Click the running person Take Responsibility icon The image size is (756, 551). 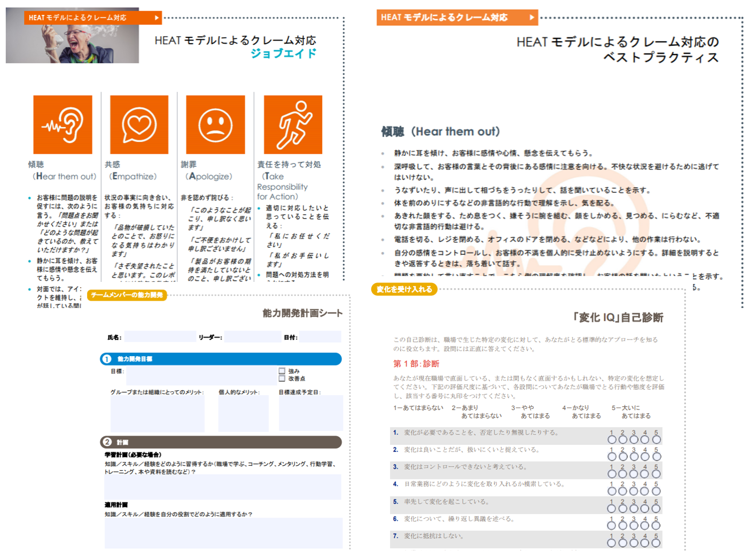pos(293,125)
